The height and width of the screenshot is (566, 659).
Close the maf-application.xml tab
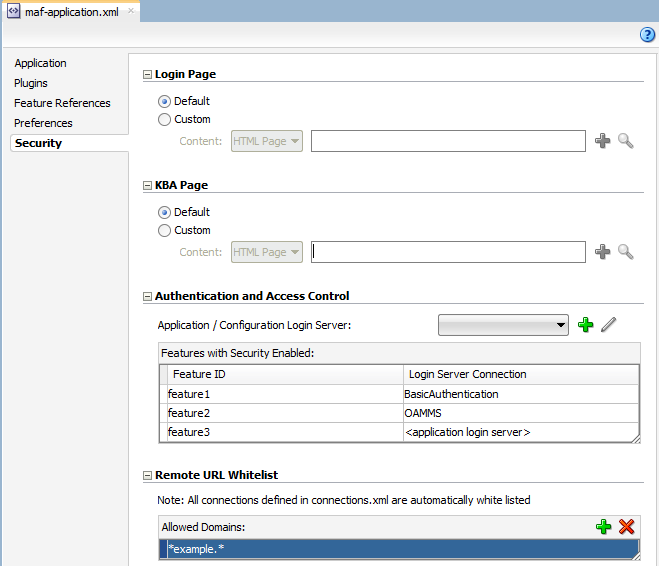[x=131, y=11]
